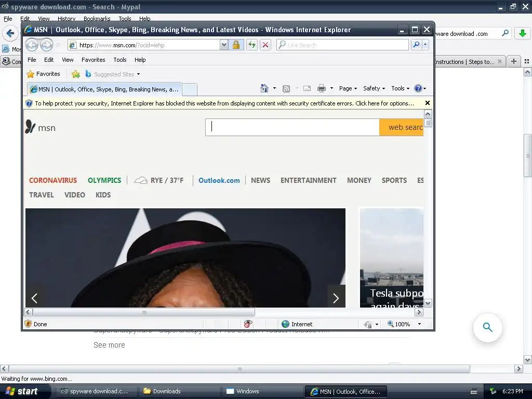Click the web search button on MSN
This screenshot has height=399, width=532.
pos(402,127)
